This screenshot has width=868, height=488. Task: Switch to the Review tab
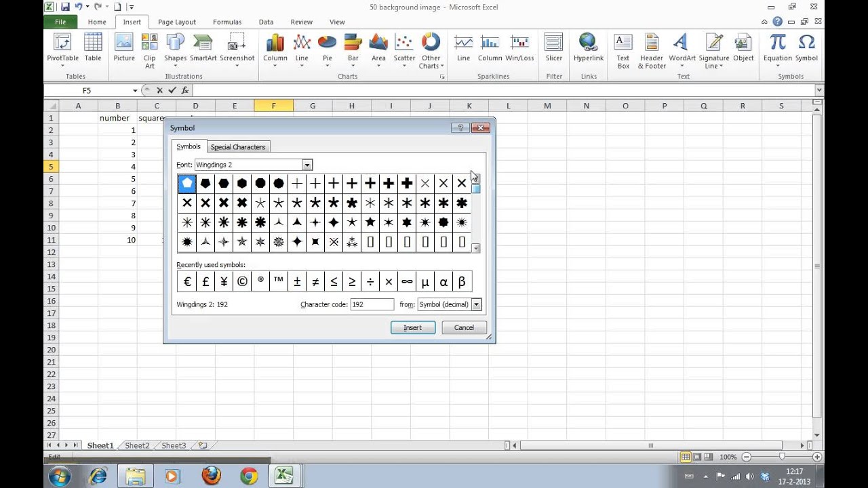(302, 22)
